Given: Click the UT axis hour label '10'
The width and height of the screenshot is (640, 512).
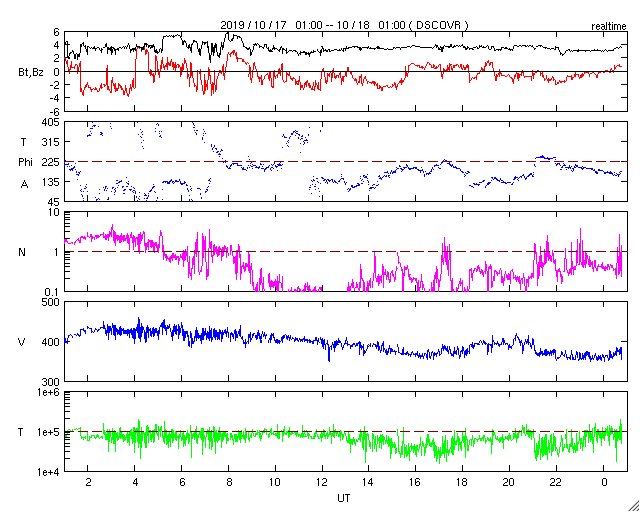Looking at the screenshot, I should 275,481.
